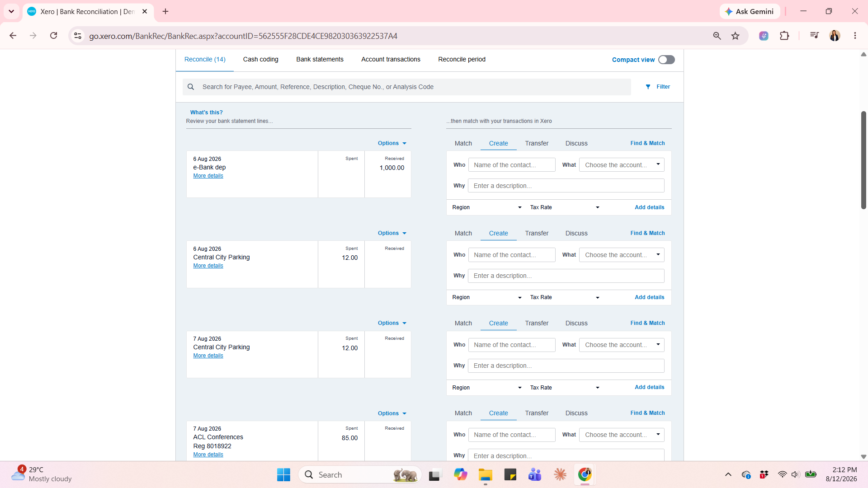Viewport: 868px width, 488px height.
Task: Click the search magnifier in the Xero search bar
Action: tap(191, 87)
